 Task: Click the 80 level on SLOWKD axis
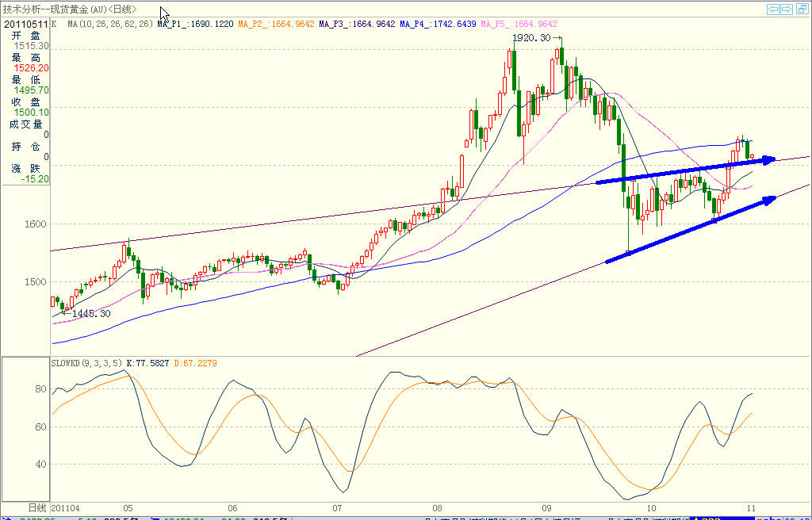[41, 389]
